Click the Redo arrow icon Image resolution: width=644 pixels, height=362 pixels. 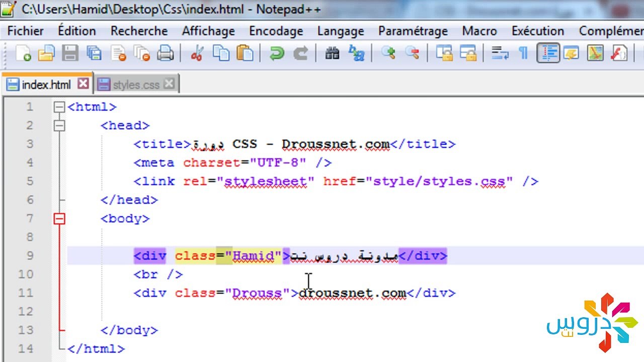(301, 53)
